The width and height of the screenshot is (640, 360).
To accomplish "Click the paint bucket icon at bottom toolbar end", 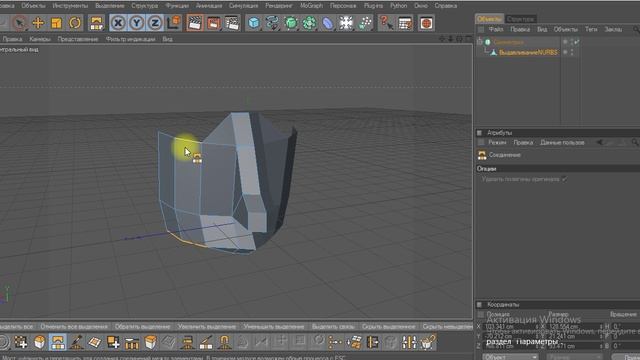I will [x=427, y=342].
